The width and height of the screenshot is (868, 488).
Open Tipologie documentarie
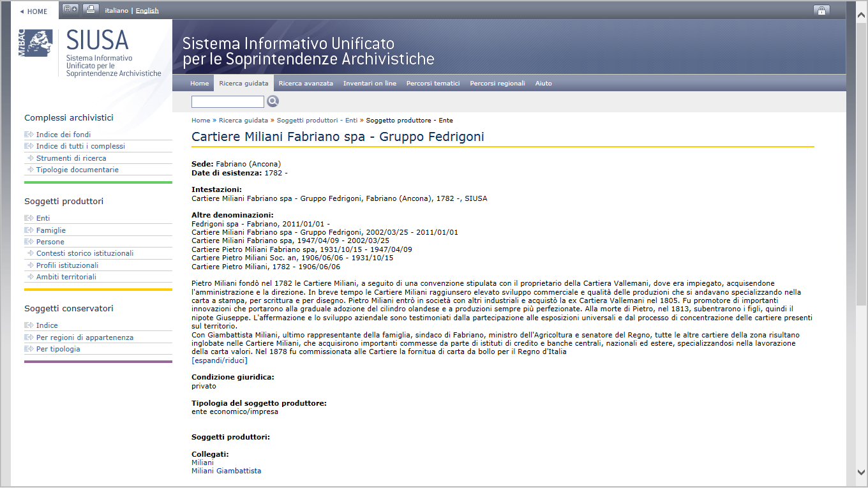[x=77, y=170]
